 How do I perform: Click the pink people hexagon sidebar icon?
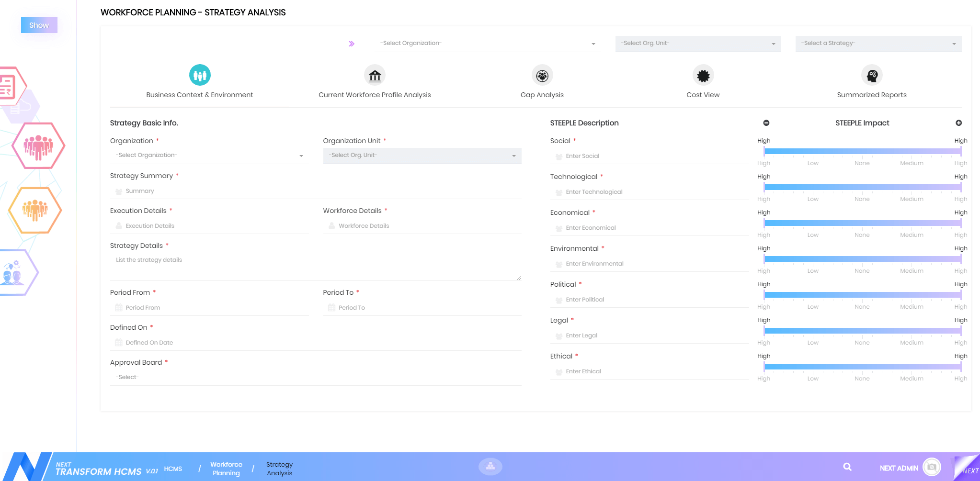point(38,146)
